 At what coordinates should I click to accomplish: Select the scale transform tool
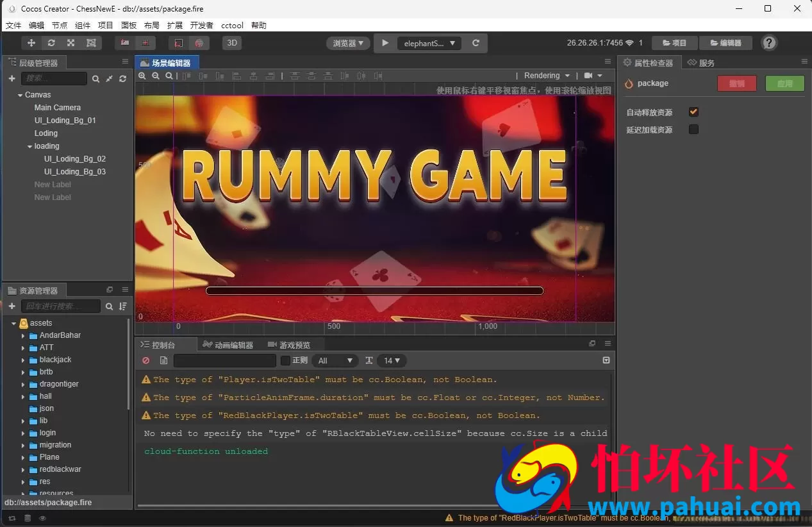(71, 43)
